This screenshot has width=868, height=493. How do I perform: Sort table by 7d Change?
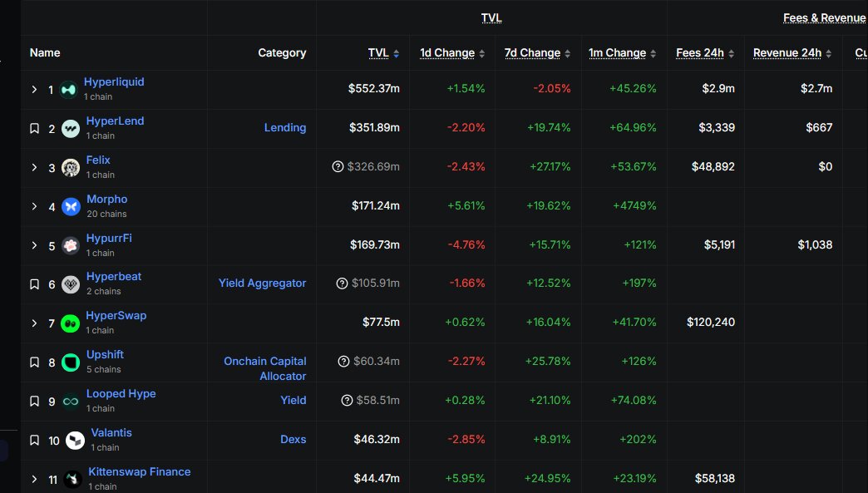538,53
